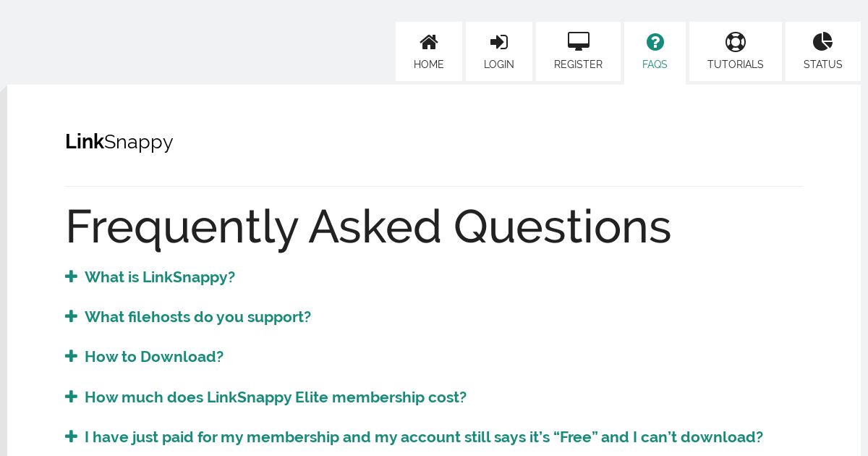868x456 pixels.
Task: Go to the LOGIN menu label
Action: 499,64
